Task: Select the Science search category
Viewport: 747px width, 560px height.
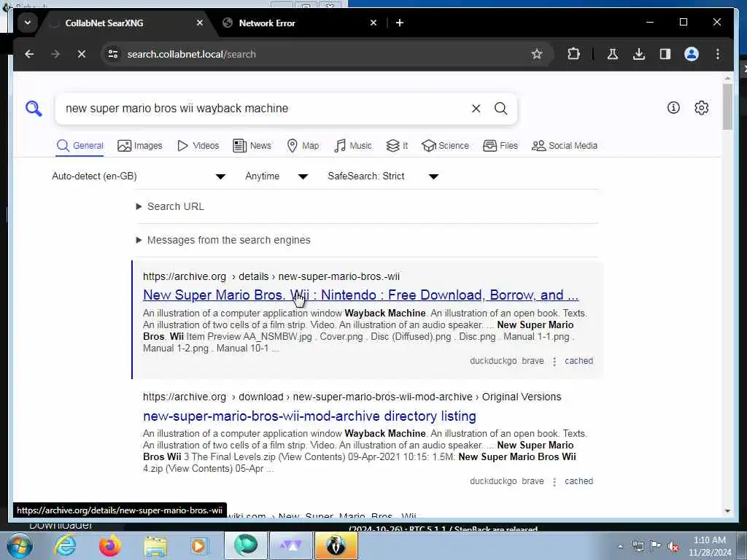Action: [x=446, y=146]
